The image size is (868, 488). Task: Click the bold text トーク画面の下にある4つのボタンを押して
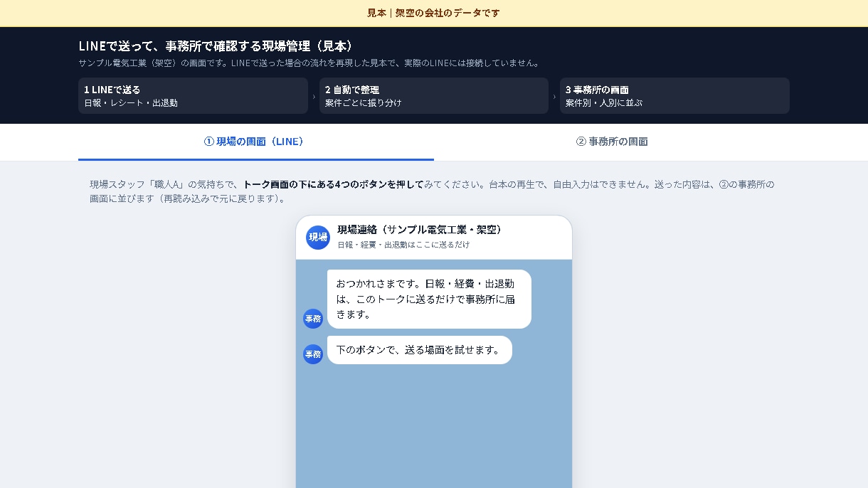tap(334, 184)
